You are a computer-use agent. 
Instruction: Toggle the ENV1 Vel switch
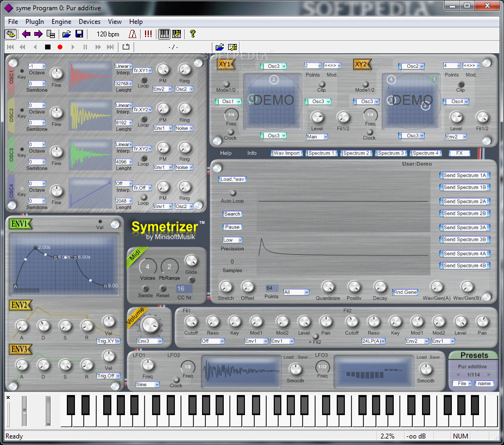pos(100,222)
